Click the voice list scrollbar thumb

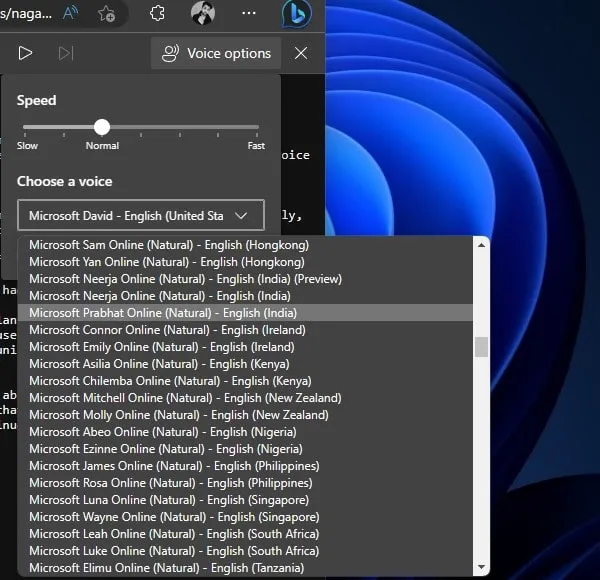click(x=481, y=347)
